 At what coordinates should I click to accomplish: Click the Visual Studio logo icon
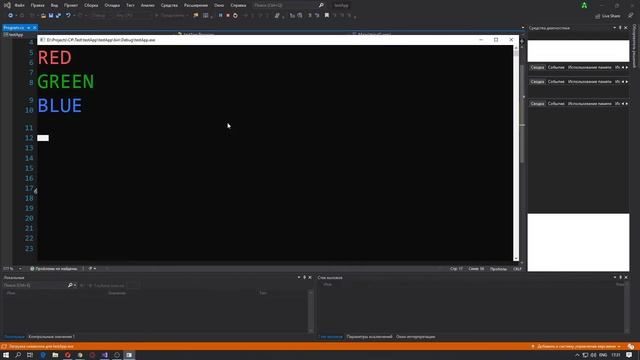7,5
